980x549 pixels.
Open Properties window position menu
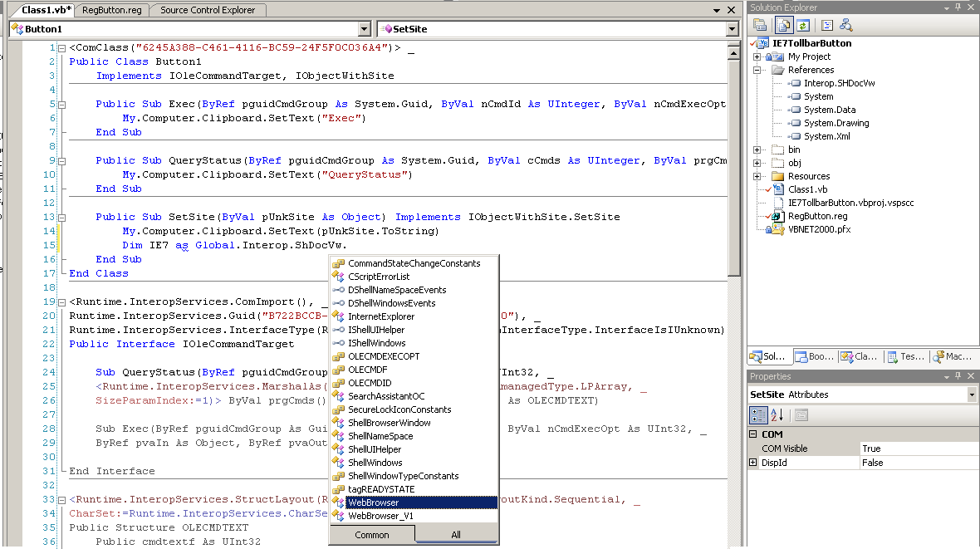[946, 376]
